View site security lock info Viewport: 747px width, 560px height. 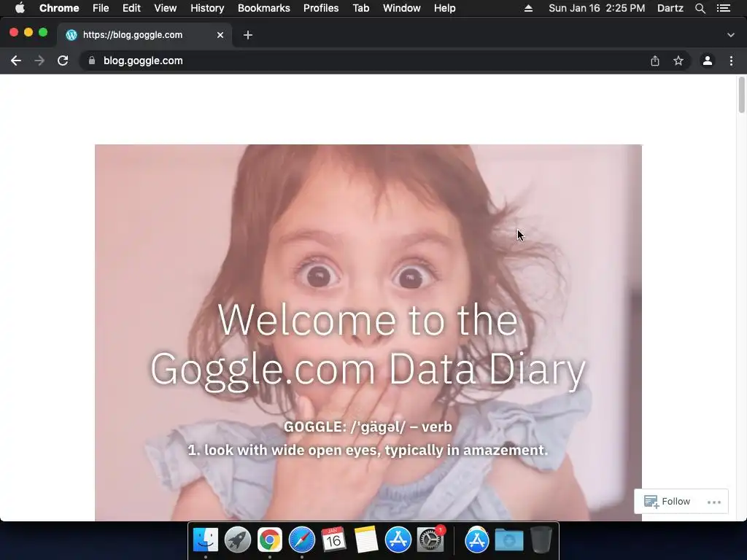click(92, 61)
